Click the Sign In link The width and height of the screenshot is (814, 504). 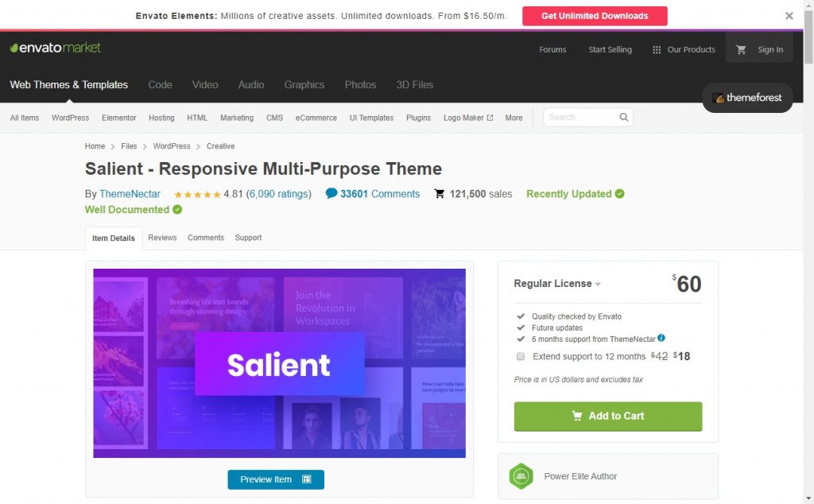(769, 50)
